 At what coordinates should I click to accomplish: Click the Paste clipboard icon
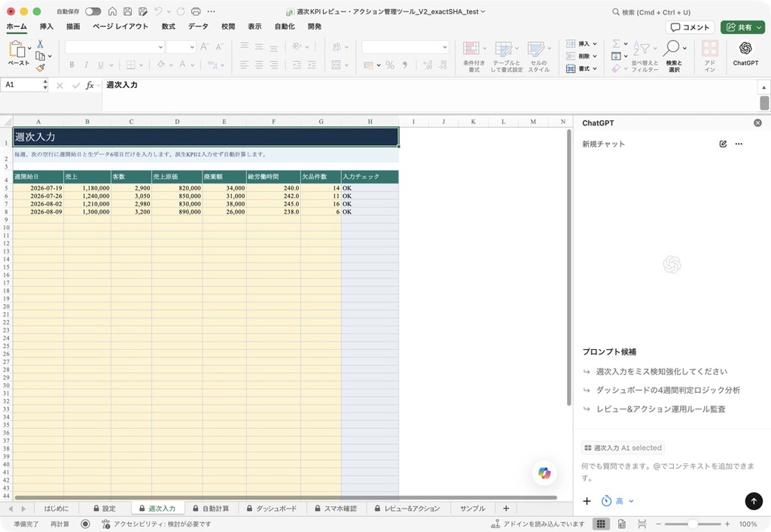(17, 49)
